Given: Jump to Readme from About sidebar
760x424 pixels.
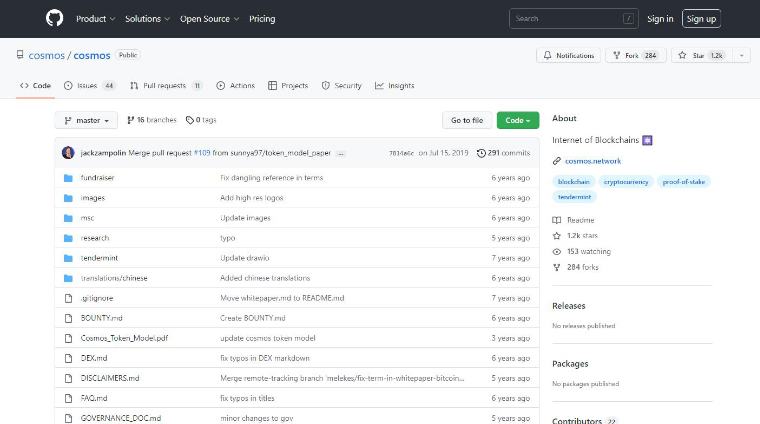Looking at the screenshot, I should (573, 220).
